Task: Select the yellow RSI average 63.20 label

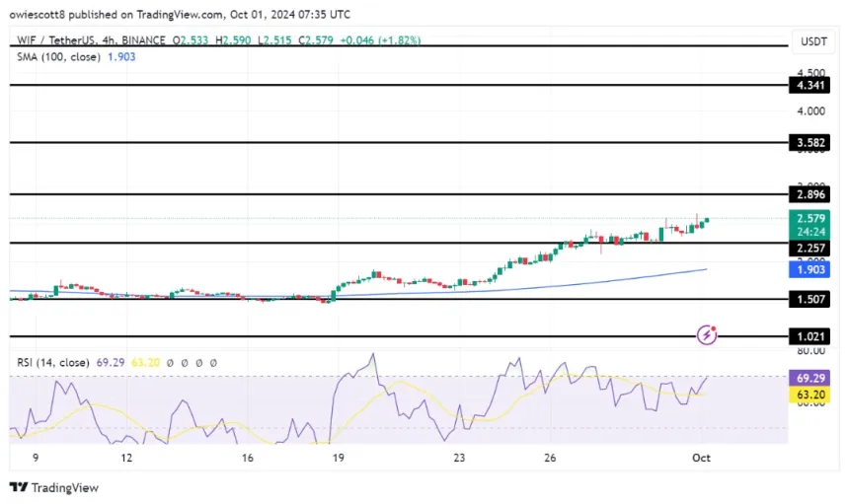Action: click(810, 392)
